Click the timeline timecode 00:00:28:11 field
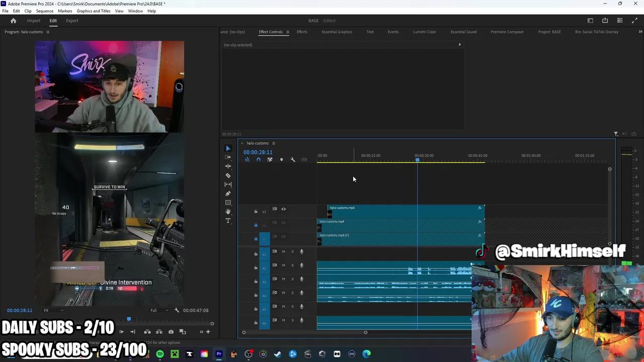The image size is (644, 362). click(x=258, y=152)
